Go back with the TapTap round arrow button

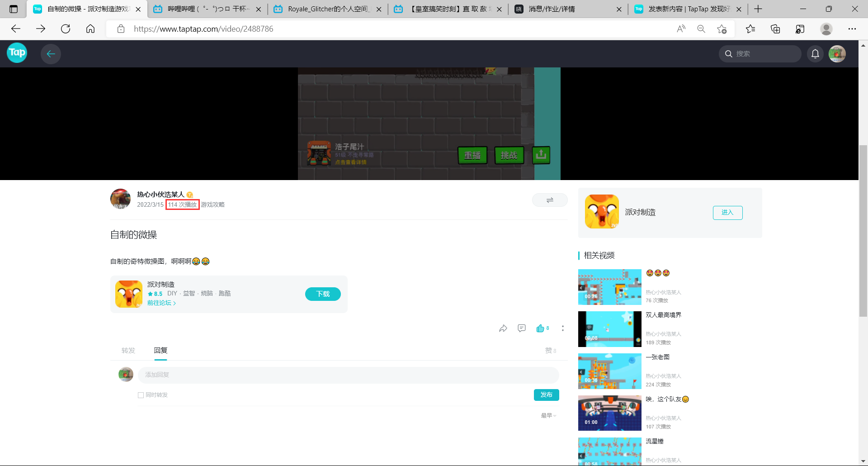coord(51,54)
